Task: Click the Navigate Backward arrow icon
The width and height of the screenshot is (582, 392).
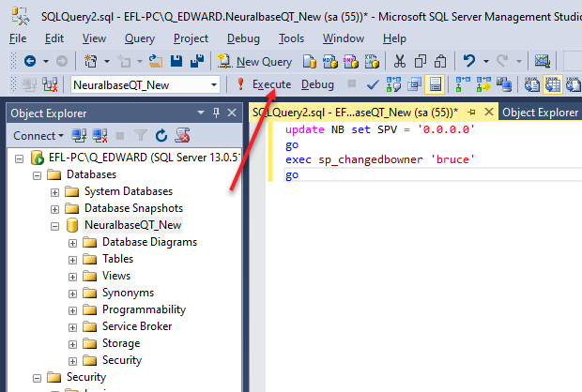Action: [30, 61]
